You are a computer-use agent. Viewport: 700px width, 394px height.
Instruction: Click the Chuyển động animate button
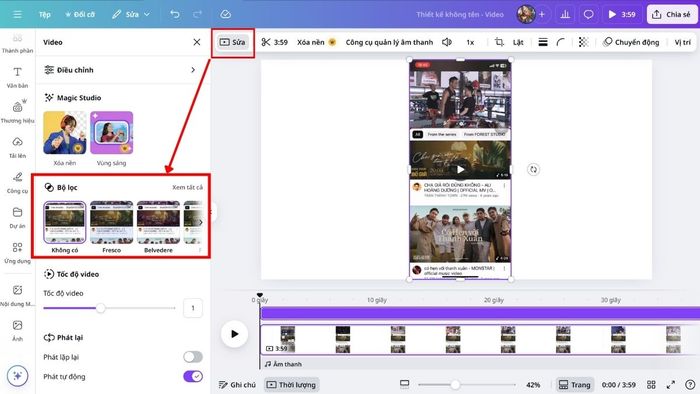point(631,42)
